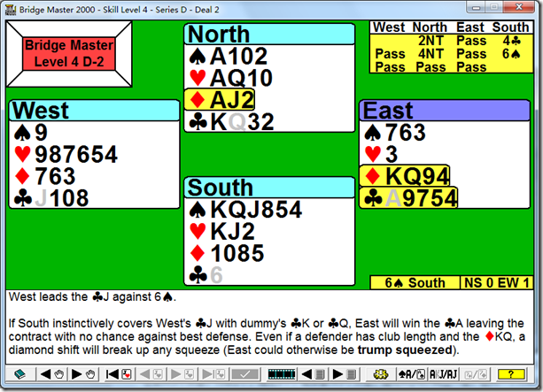
Task: Minimize the Bridge Master window
Action: click(x=477, y=7)
